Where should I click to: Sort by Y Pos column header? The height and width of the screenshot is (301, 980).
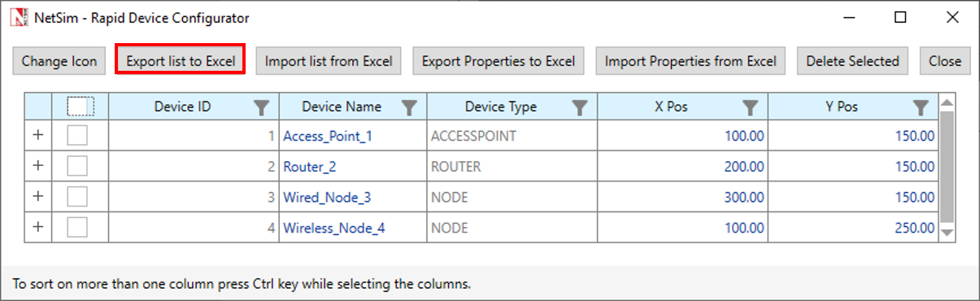(x=841, y=107)
